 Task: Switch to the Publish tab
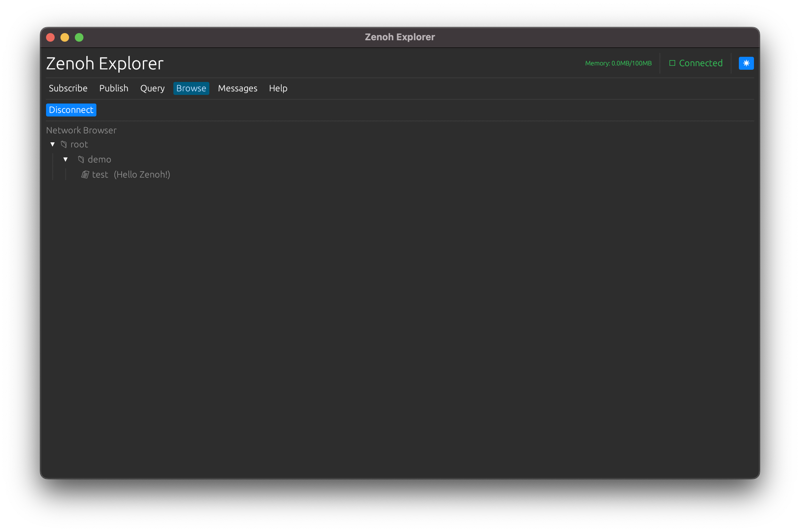tap(114, 88)
